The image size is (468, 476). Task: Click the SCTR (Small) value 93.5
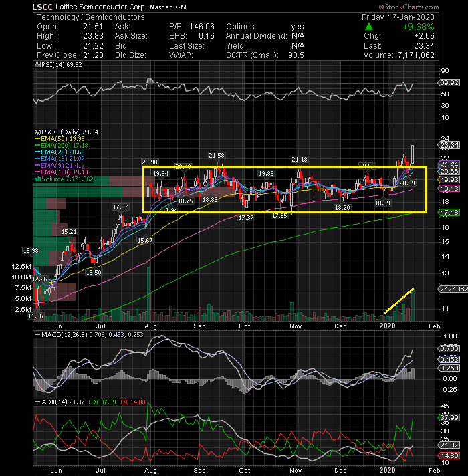(296, 55)
